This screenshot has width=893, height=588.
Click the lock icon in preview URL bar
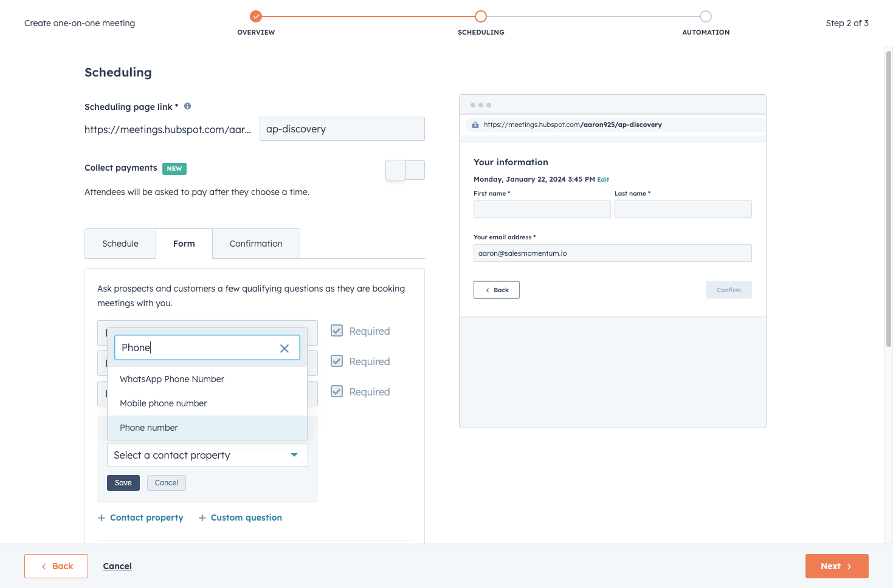[475, 125]
